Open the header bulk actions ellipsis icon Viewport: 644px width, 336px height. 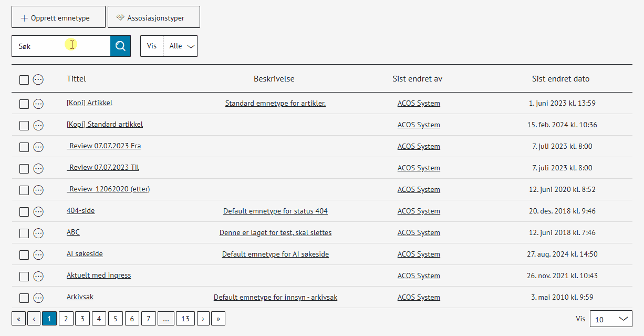click(38, 79)
